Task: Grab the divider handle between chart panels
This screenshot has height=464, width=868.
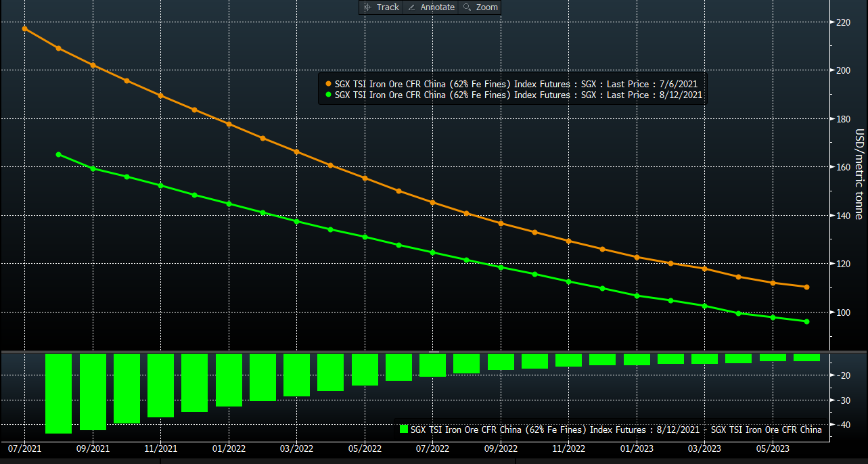Action: click(x=434, y=352)
